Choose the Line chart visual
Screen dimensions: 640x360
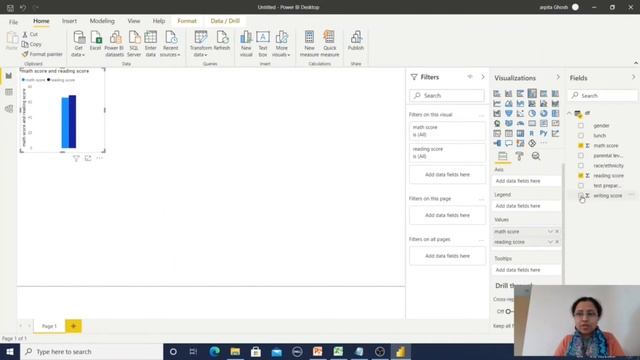497,103
